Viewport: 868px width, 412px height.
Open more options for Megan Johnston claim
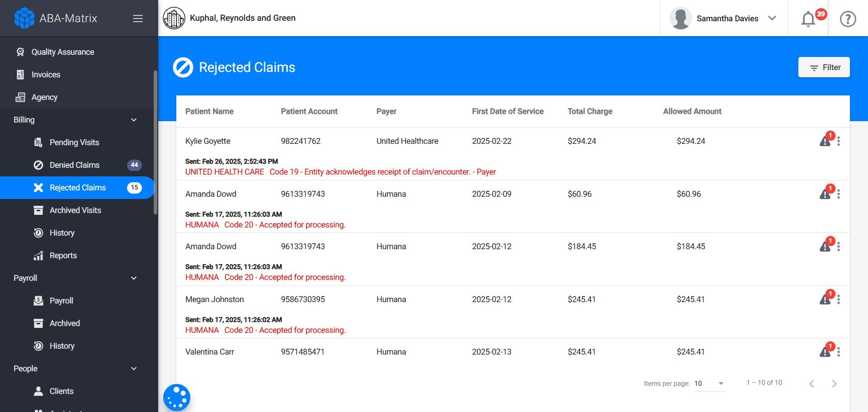839,299
